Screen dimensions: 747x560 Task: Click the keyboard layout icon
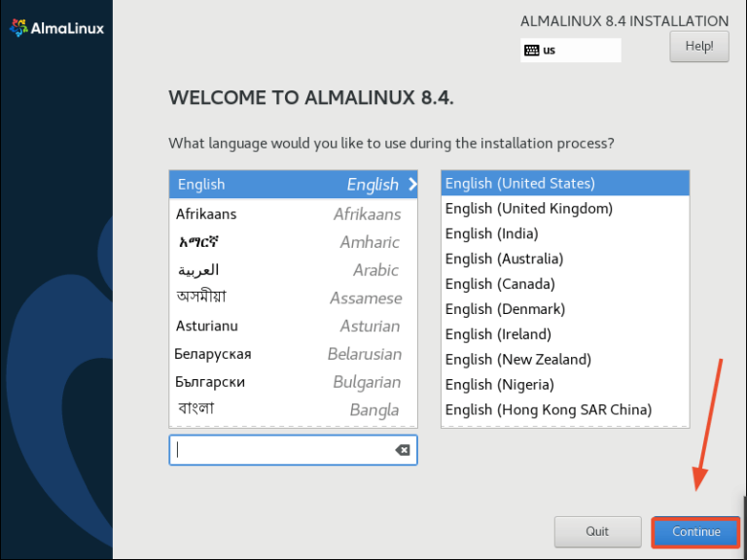point(532,51)
